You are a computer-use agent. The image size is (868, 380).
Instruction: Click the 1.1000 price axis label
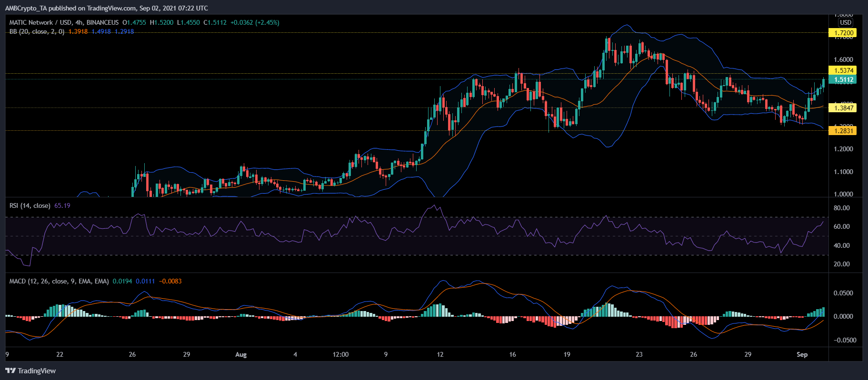click(843, 172)
